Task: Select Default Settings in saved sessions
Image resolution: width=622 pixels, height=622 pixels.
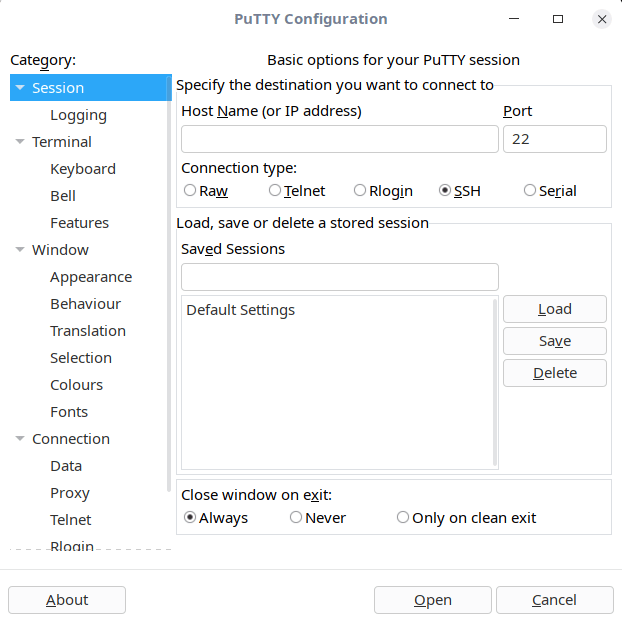Action: (x=241, y=310)
